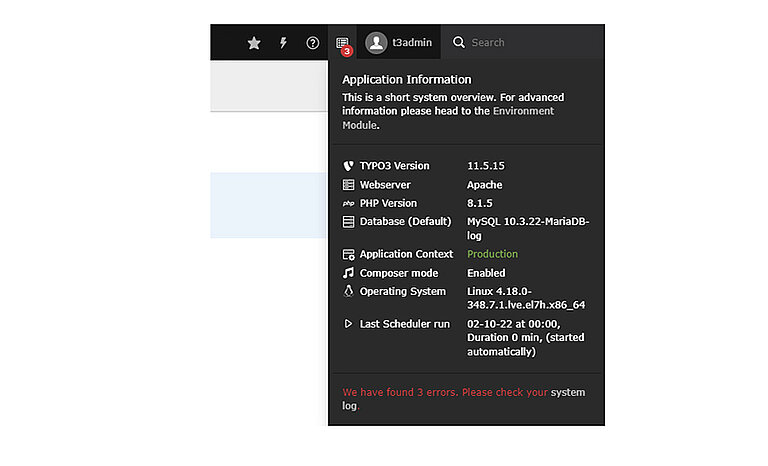Click the red 'We have found 3 errors' message
The width and height of the screenshot is (768, 466).
[445, 392]
